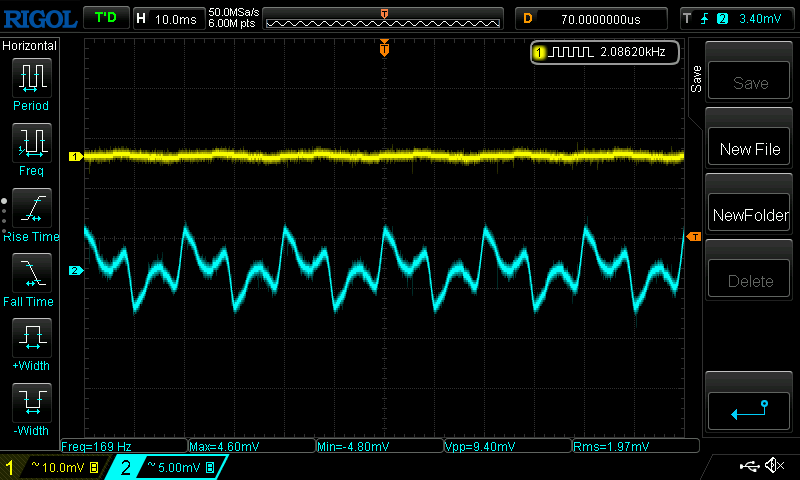Click the D delay label icon

coord(528,19)
